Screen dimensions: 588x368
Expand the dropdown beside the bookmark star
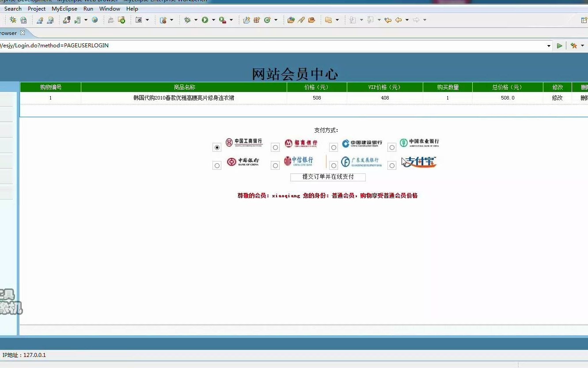pos(582,46)
